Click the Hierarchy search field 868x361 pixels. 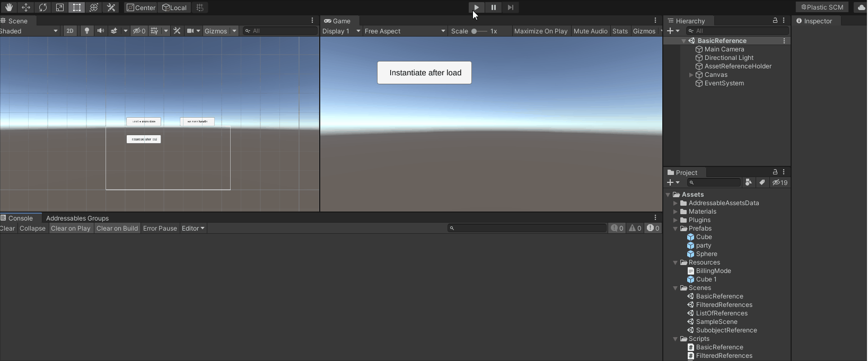[737, 31]
